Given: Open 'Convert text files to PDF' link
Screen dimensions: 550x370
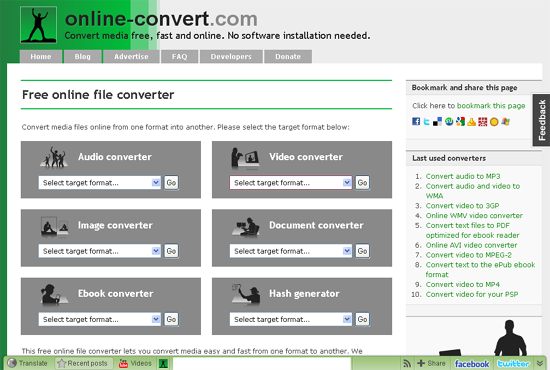Looking at the screenshot, I should (x=472, y=230).
